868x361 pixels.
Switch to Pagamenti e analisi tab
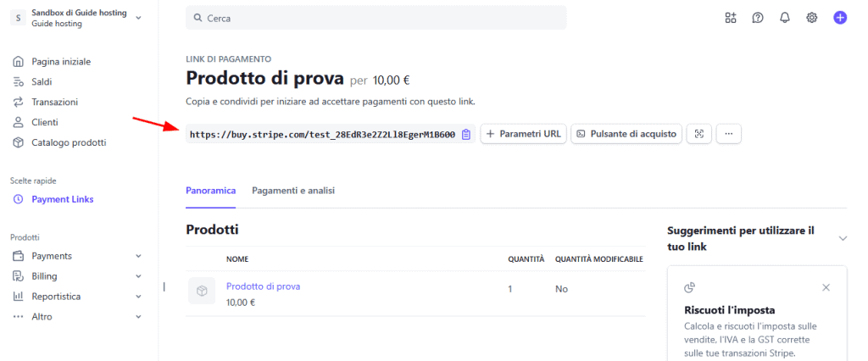pos(293,191)
